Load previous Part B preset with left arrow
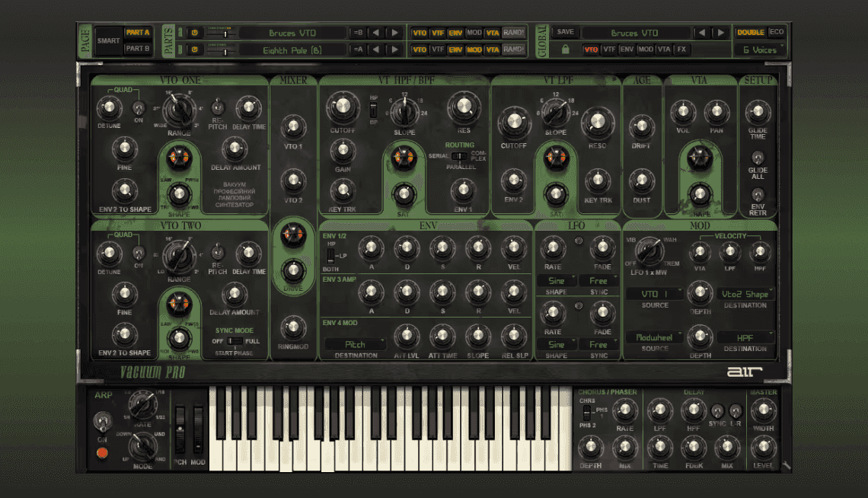The width and height of the screenshot is (868, 498). [376, 49]
